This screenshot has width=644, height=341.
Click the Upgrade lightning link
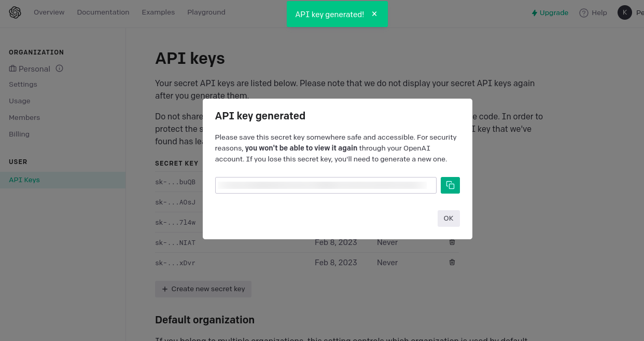click(x=550, y=12)
